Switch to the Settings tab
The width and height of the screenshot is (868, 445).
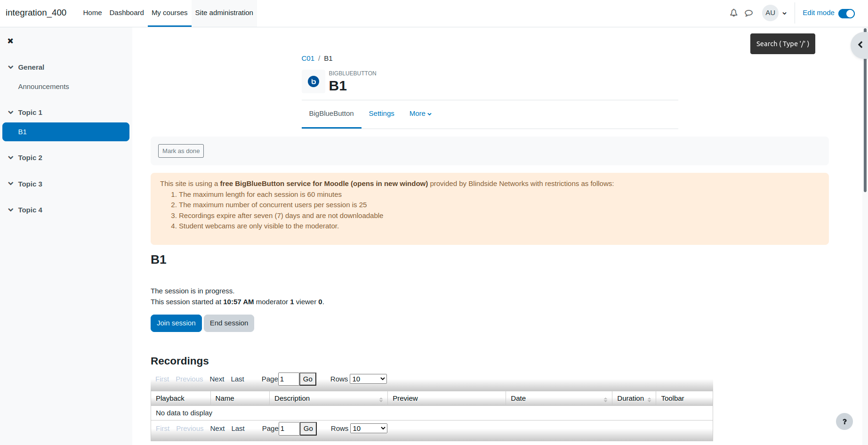(x=381, y=113)
